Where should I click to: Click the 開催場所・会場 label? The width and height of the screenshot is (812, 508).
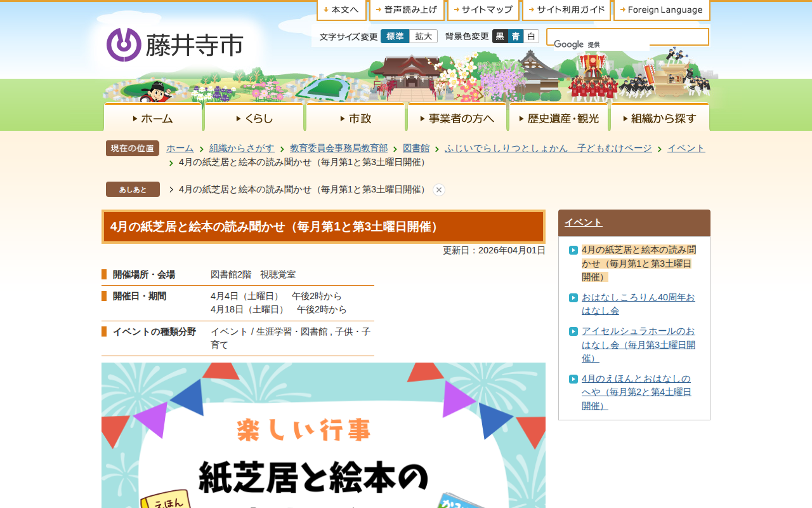pyautogui.click(x=144, y=274)
